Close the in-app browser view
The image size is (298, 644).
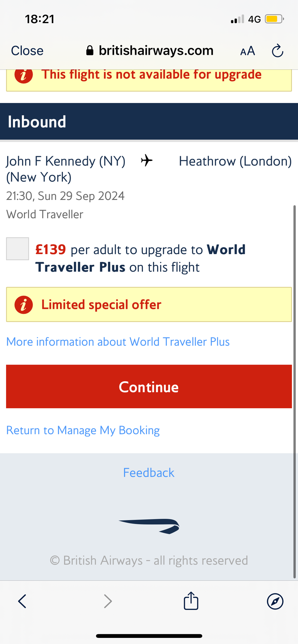click(27, 51)
